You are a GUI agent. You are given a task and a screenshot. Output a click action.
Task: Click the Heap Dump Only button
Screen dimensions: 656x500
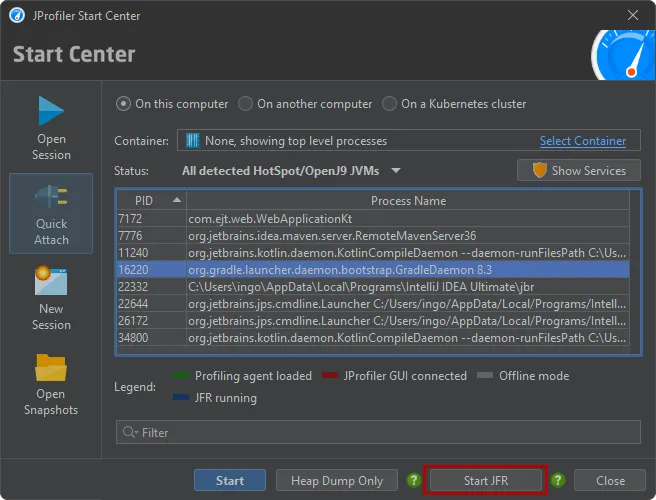(337, 480)
